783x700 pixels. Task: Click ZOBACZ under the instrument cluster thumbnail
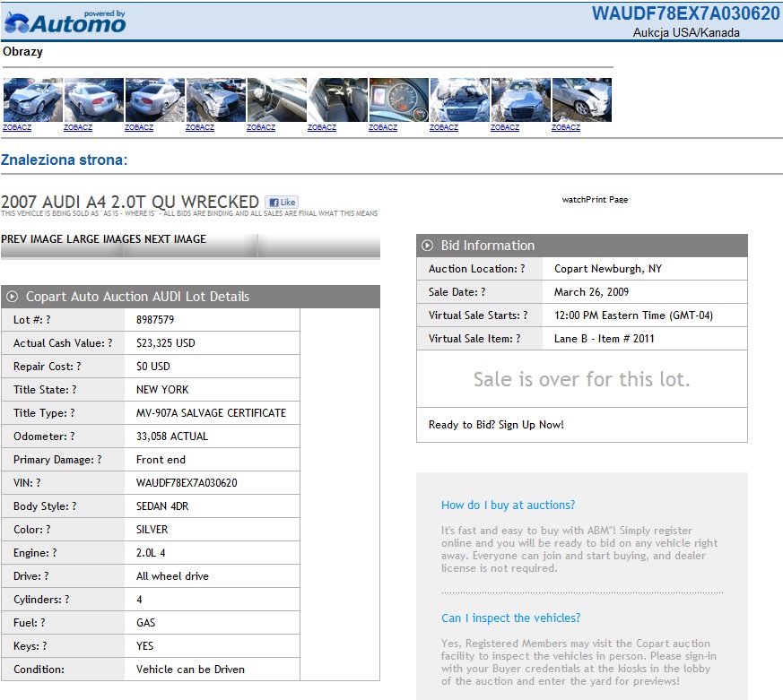click(382, 127)
